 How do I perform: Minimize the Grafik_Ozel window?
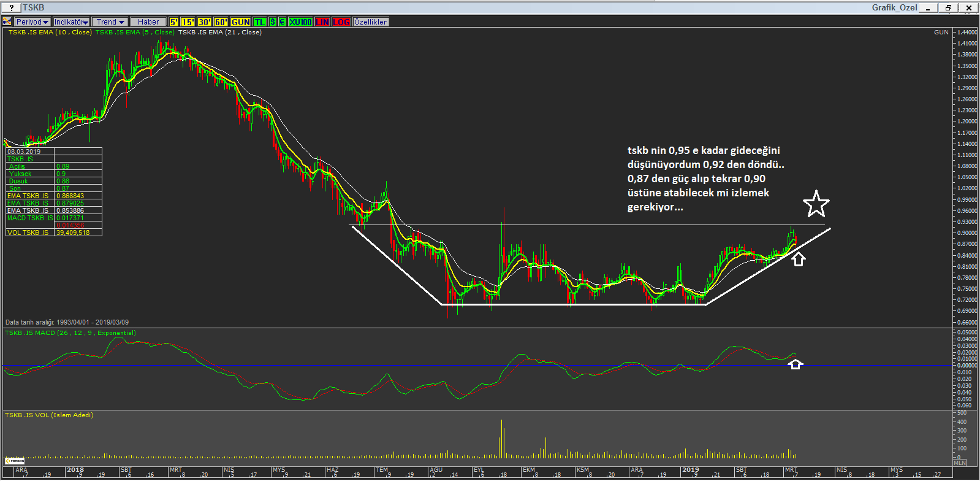[x=929, y=8]
